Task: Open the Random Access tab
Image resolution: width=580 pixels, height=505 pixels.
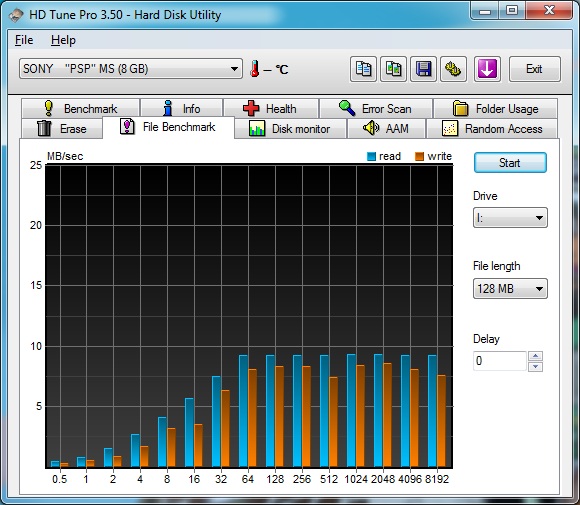Action: click(492, 129)
